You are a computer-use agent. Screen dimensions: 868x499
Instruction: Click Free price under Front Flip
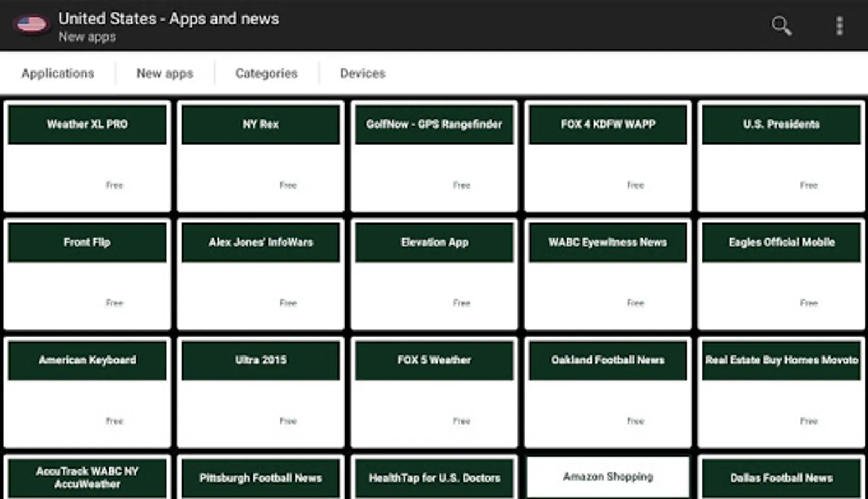pos(114,303)
